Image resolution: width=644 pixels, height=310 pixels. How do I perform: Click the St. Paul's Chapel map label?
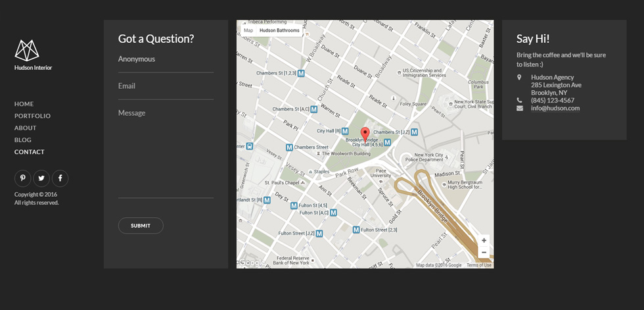282,182
